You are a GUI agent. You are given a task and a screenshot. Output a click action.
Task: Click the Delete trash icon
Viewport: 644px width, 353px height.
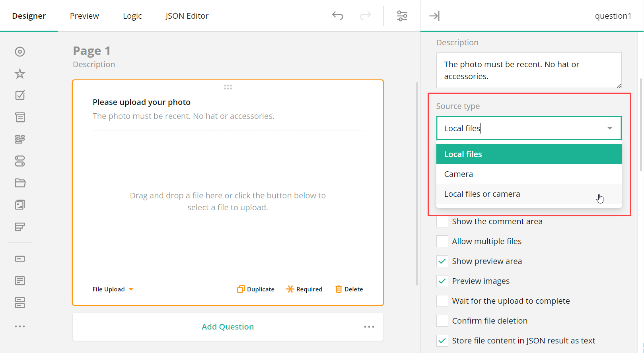[x=339, y=289]
